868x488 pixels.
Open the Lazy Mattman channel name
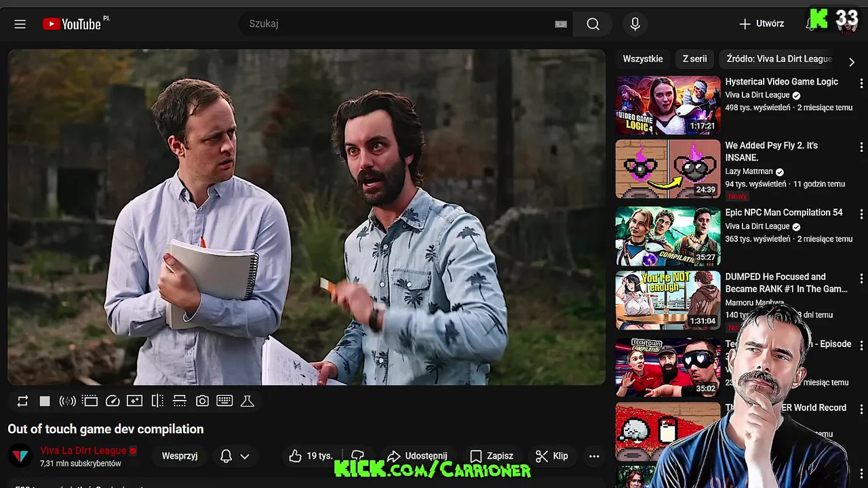tap(749, 171)
